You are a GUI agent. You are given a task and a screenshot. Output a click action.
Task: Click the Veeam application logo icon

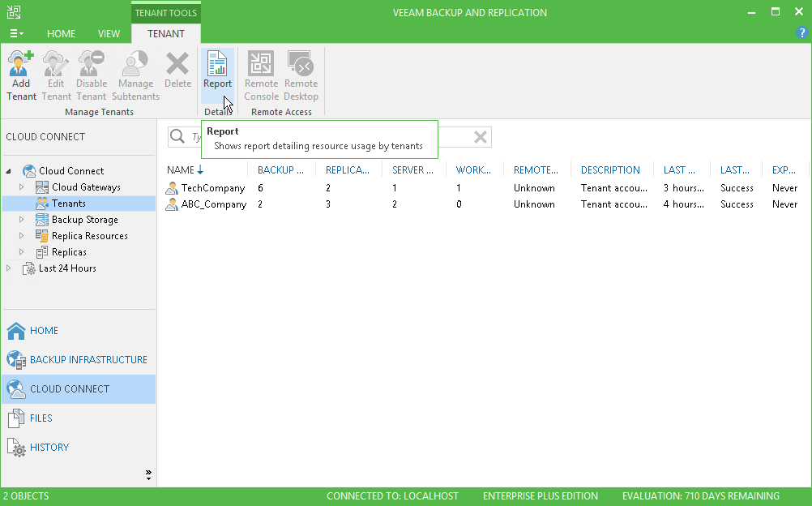click(x=14, y=12)
